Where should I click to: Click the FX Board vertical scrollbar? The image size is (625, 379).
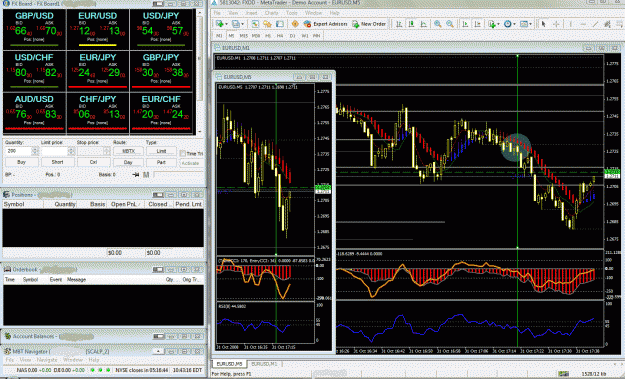click(200, 72)
